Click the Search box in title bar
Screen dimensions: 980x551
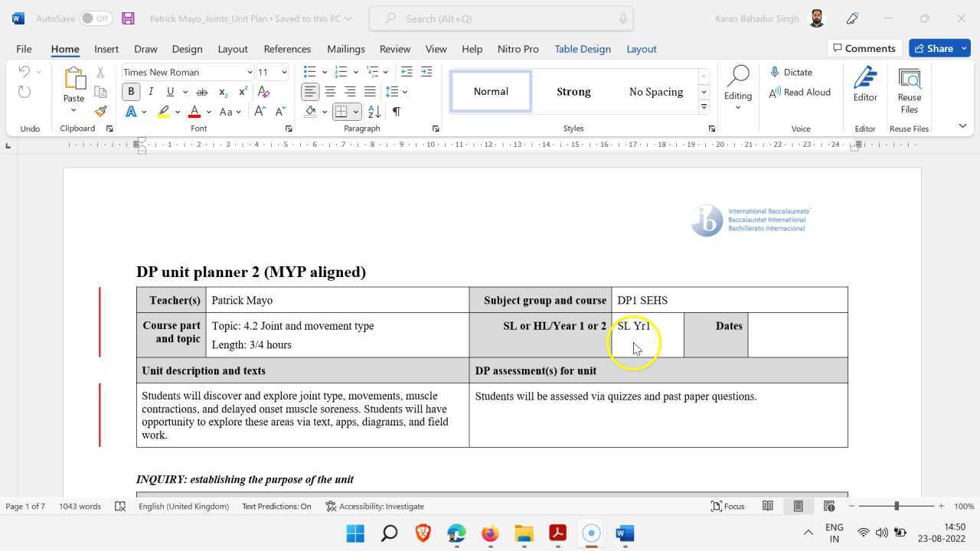pyautogui.click(x=501, y=18)
